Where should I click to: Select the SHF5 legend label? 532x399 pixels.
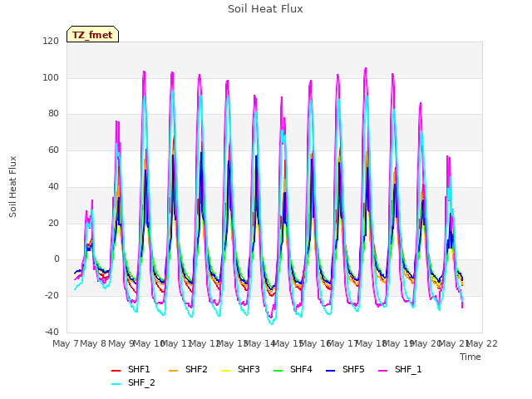pyautogui.click(x=353, y=369)
